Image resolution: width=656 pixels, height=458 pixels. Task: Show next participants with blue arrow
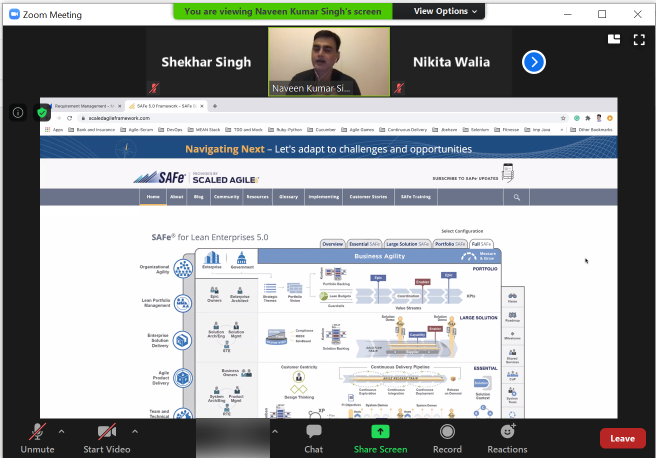click(x=534, y=62)
